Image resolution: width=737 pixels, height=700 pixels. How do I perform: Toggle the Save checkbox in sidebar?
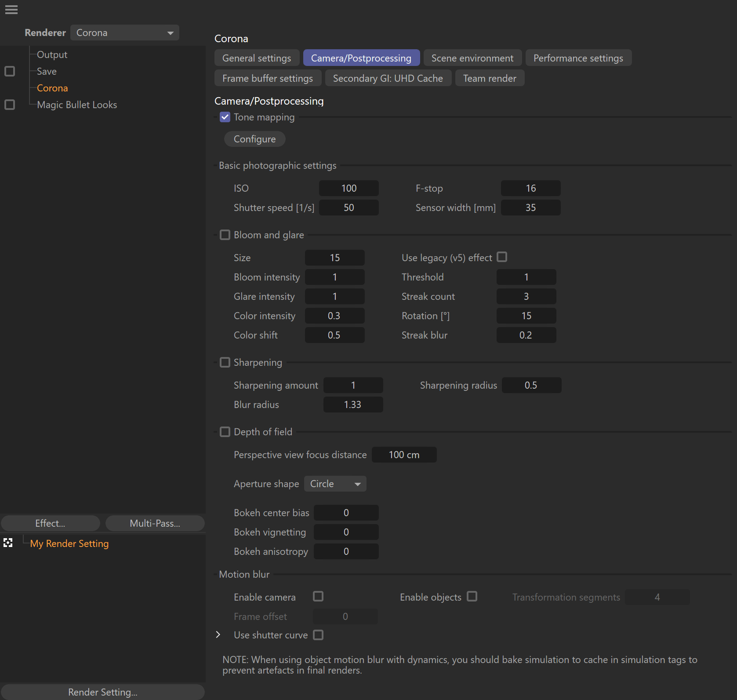10,71
